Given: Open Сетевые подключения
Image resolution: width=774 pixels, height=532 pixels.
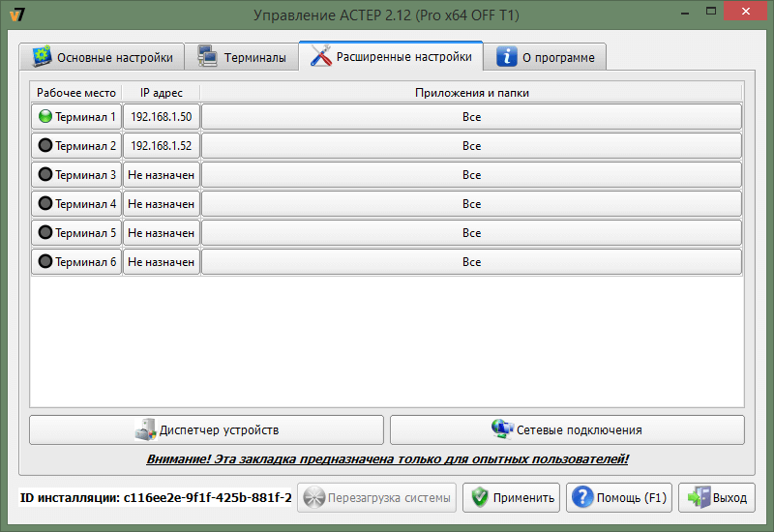Looking at the screenshot, I should (567, 429).
